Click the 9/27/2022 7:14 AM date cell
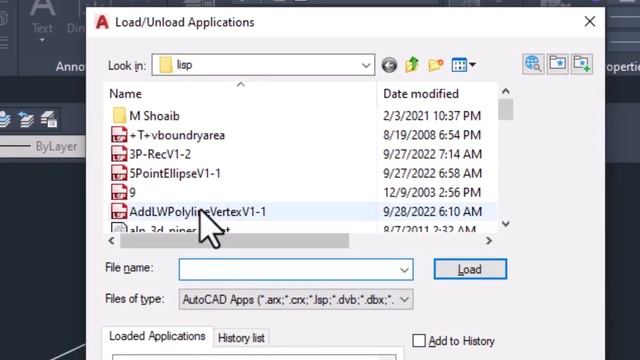Viewport: 640px width, 360px height. [432, 154]
